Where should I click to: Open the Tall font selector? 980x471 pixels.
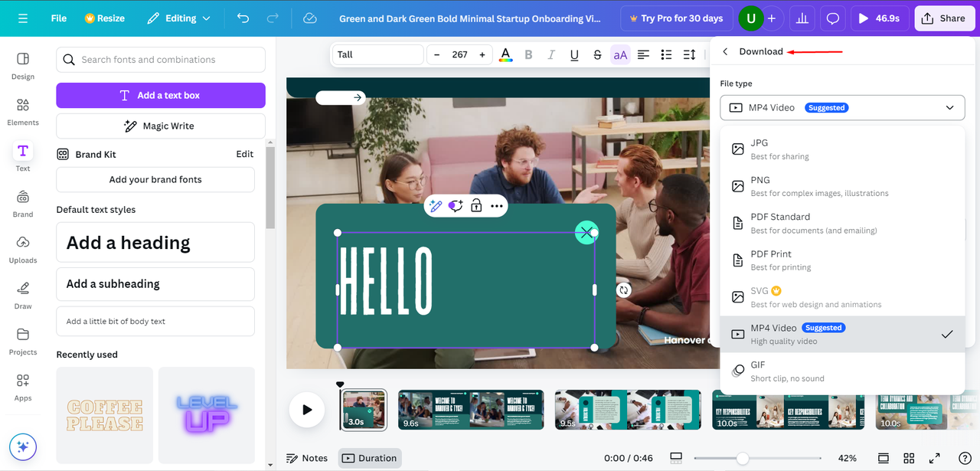377,54
